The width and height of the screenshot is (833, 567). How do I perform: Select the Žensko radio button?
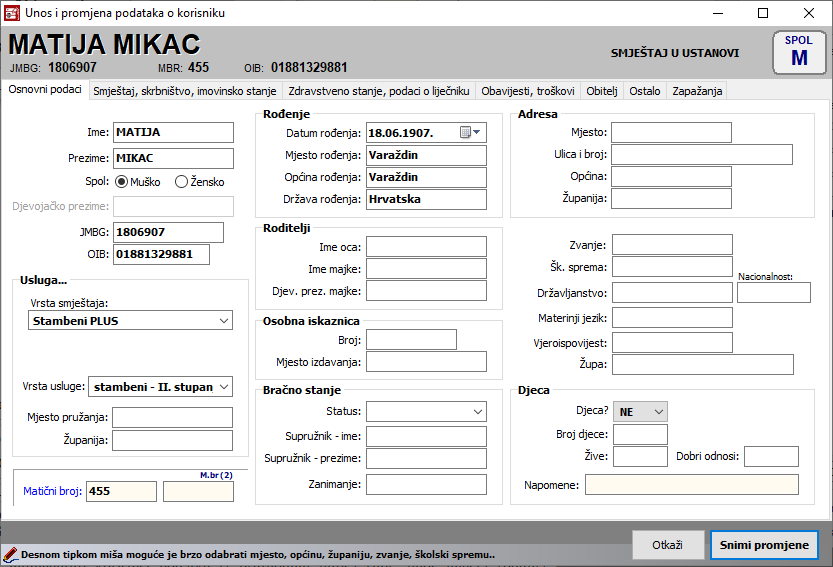click(181, 182)
